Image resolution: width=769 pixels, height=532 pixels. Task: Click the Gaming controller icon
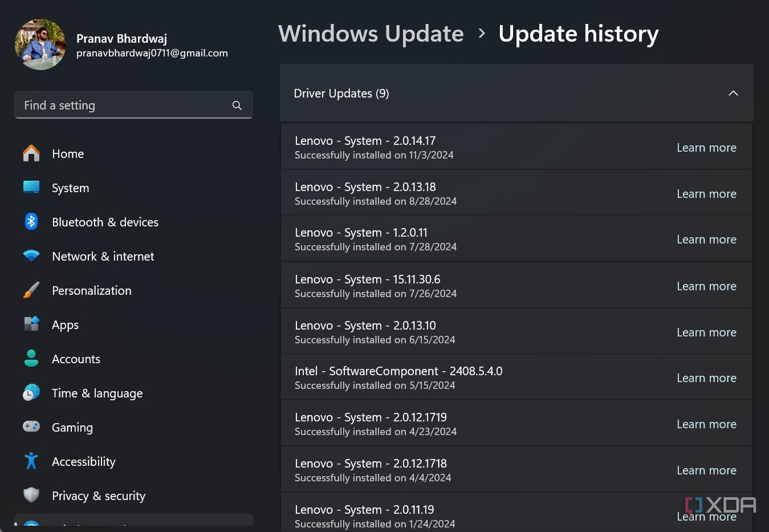(x=31, y=427)
